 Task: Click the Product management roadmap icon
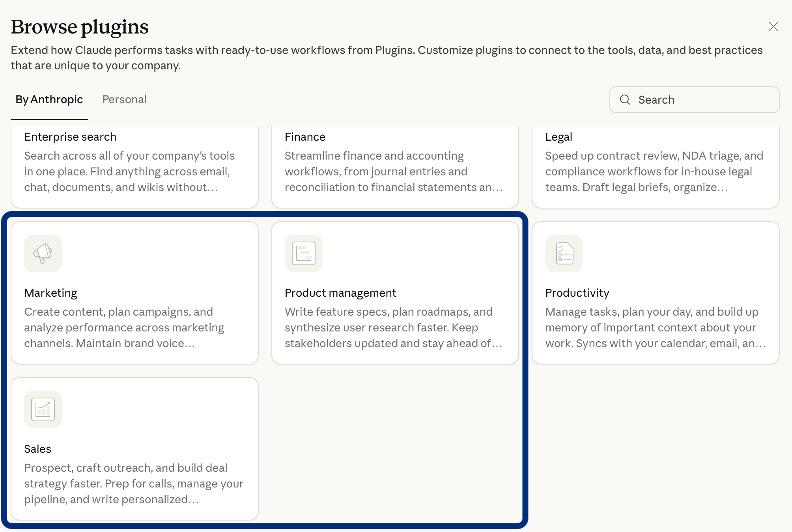(x=303, y=253)
